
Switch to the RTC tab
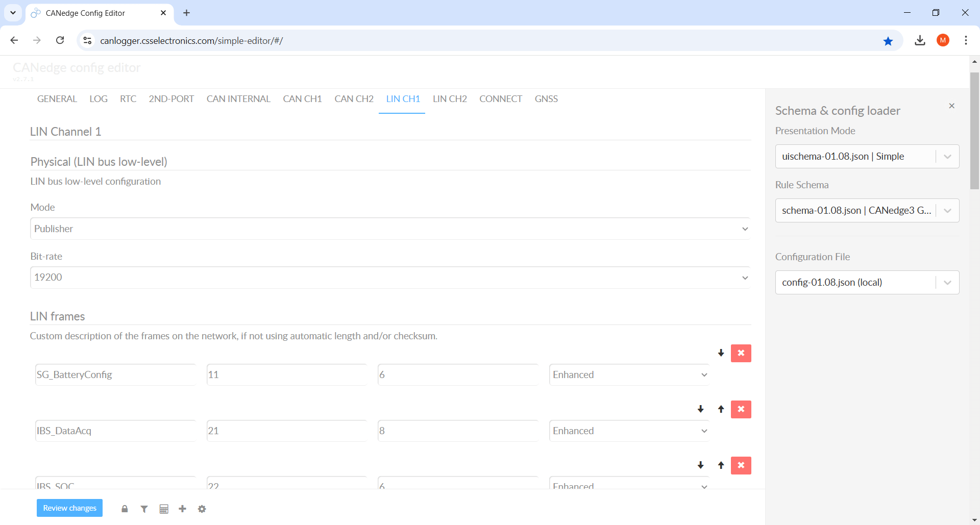click(128, 99)
